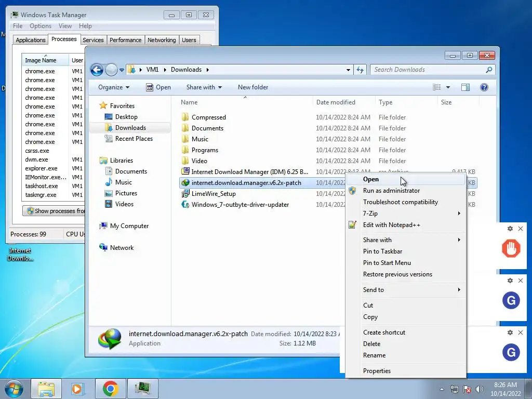The height and width of the screenshot is (399, 532).
Task: Click the G icon in the bottom notification
Action: point(511,352)
